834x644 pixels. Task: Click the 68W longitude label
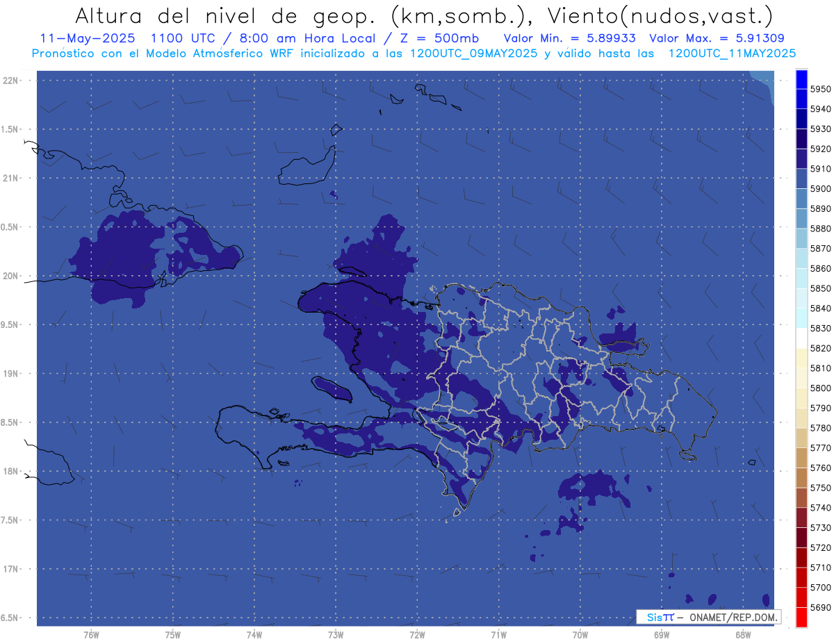(x=743, y=634)
